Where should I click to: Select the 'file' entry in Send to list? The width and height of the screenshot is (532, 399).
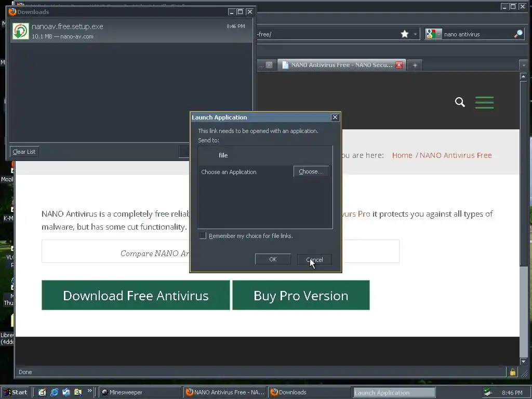click(265, 155)
